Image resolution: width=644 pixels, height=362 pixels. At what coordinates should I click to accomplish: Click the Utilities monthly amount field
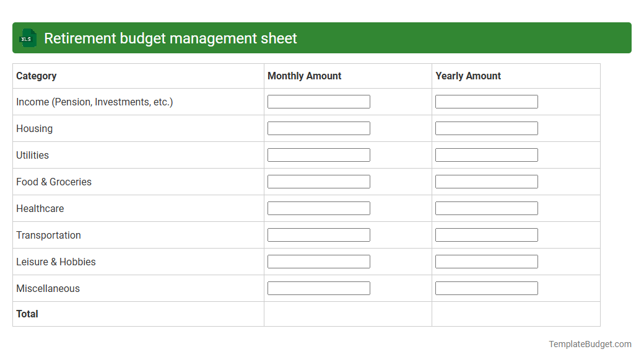[x=318, y=154]
